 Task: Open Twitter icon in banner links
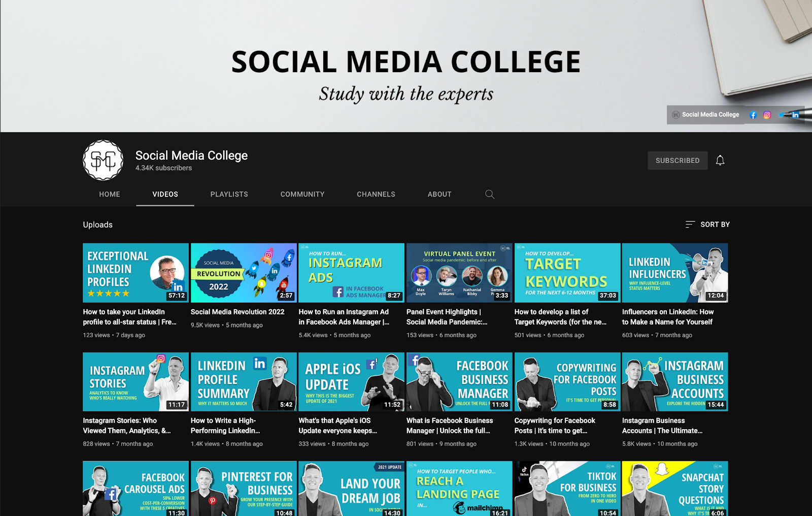tap(782, 115)
